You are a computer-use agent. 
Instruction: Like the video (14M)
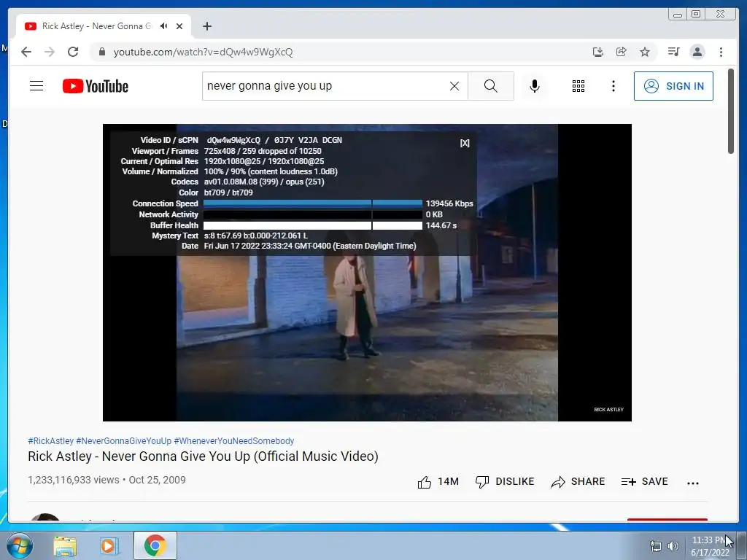(438, 482)
